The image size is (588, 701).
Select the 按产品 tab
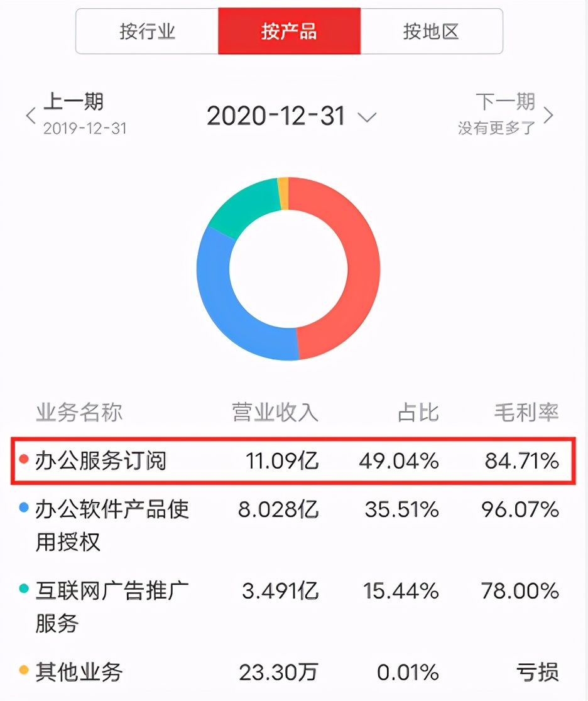(x=290, y=31)
